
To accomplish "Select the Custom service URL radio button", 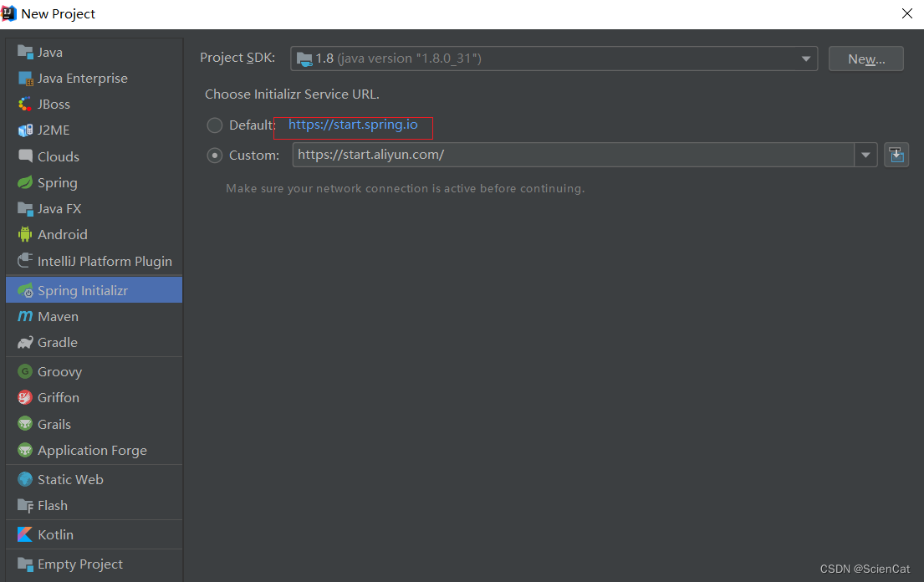I will pyautogui.click(x=215, y=156).
